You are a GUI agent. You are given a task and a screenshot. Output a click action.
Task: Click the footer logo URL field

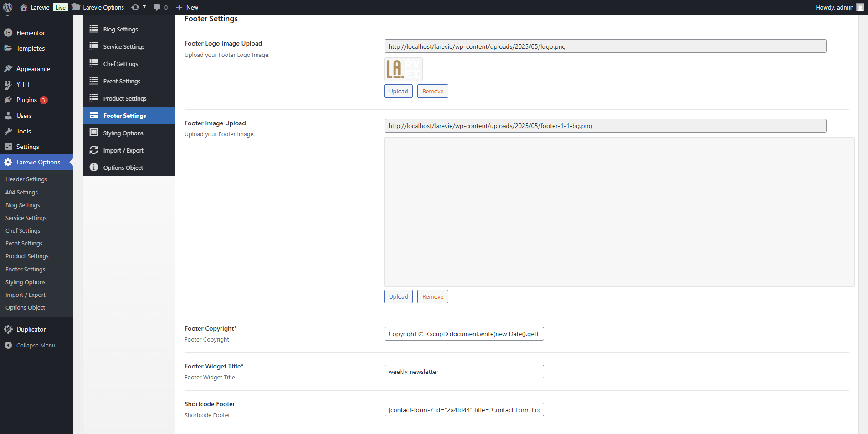605,46
